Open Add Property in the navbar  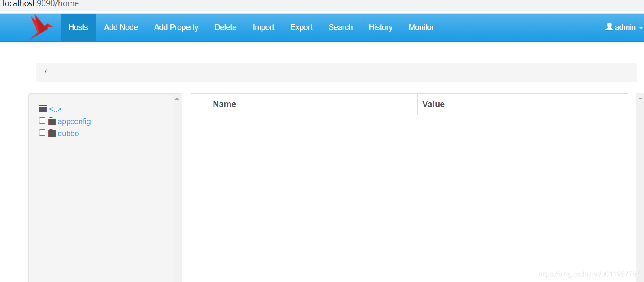coord(176,27)
